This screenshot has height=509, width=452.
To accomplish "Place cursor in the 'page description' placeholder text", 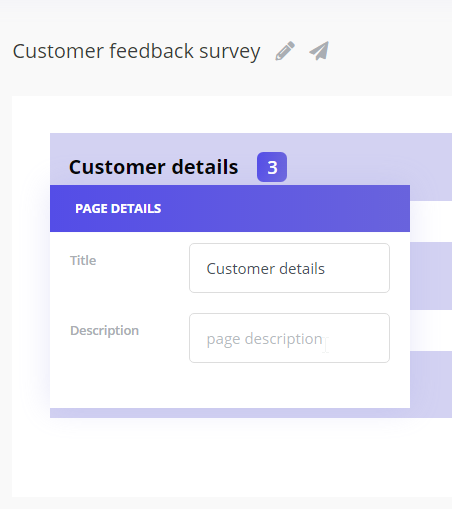I will point(264,339).
